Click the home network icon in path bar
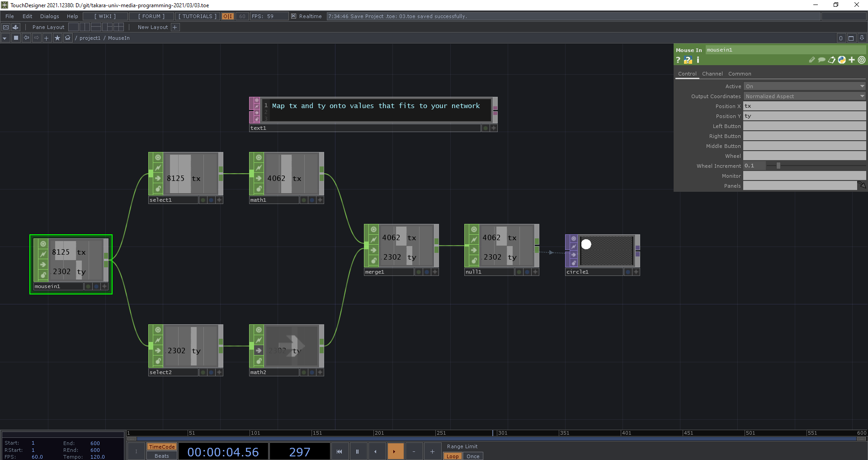This screenshot has height=460, width=868. (x=67, y=38)
